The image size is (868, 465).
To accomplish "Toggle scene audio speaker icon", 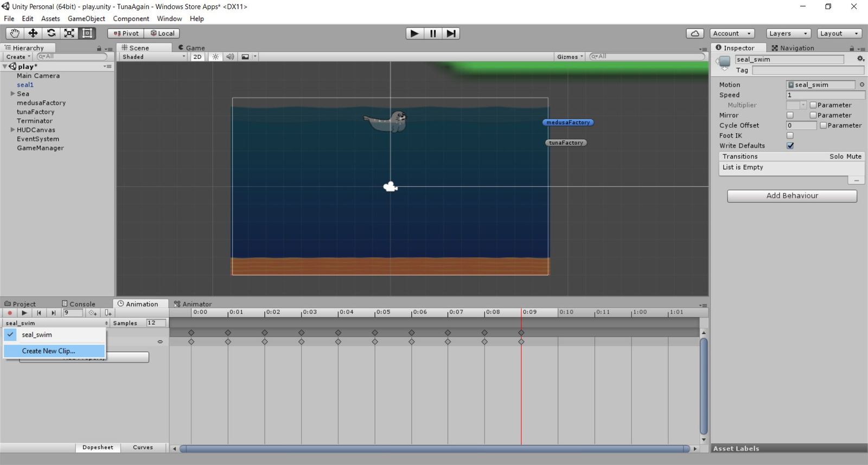I will coord(230,56).
